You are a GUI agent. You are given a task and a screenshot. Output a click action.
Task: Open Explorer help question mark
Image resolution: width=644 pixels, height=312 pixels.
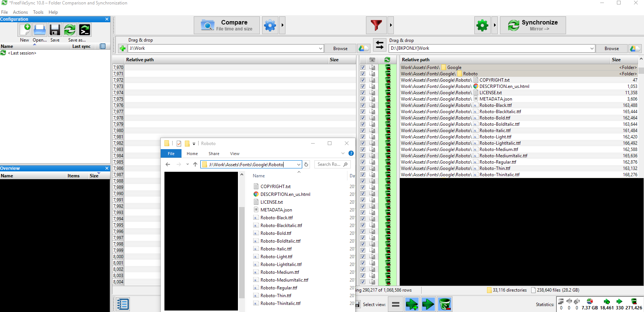coord(351,153)
